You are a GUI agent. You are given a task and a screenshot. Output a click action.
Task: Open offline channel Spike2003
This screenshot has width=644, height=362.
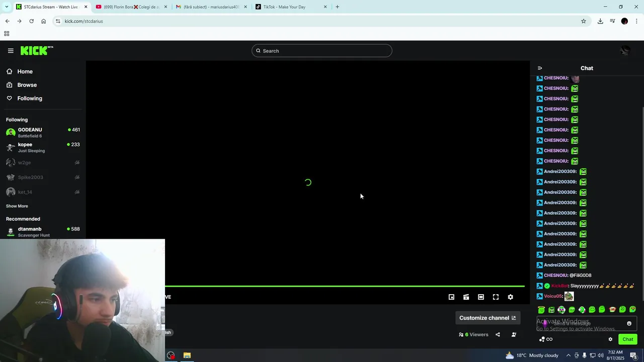43,177
